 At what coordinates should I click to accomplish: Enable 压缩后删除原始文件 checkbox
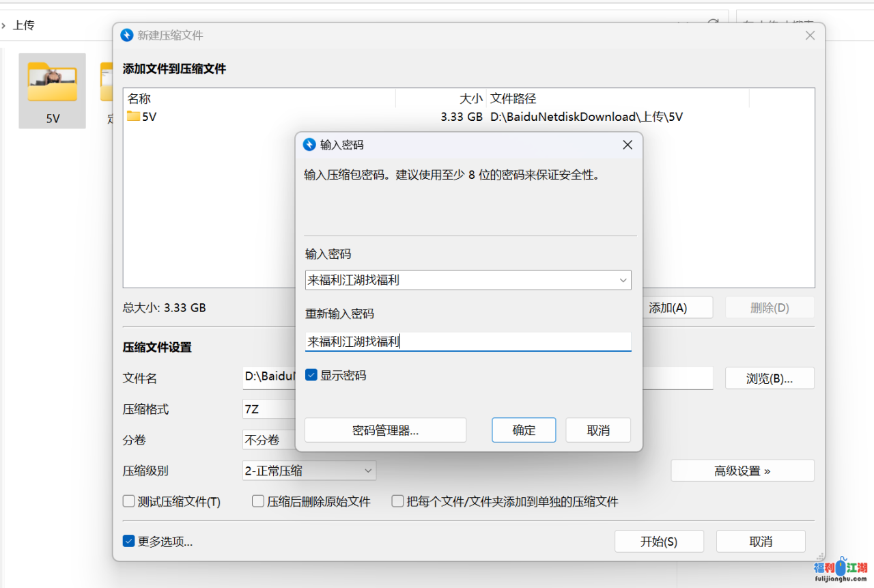coord(258,501)
